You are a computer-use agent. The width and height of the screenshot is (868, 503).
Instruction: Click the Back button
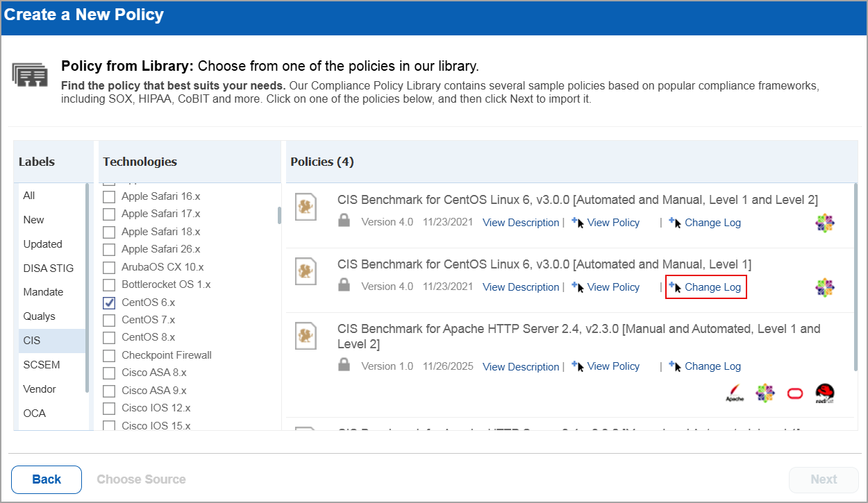[x=47, y=479]
